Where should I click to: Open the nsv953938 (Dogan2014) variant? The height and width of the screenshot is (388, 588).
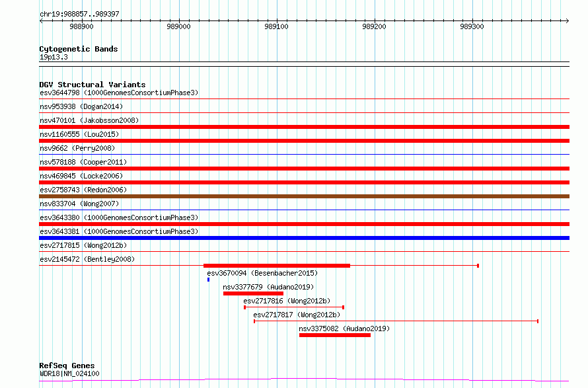coord(81,106)
